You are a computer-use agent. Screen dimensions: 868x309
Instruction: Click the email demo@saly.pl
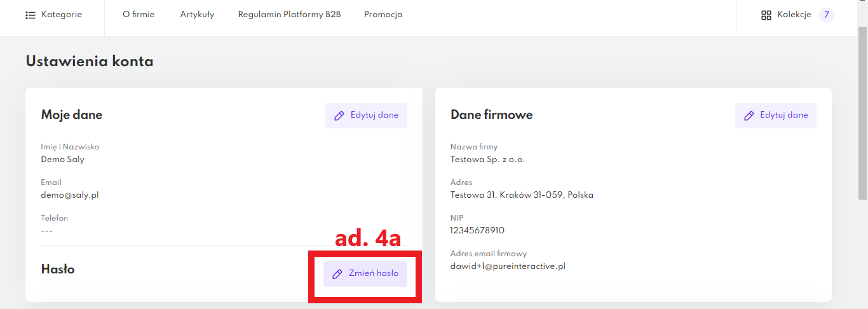(70, 195)
